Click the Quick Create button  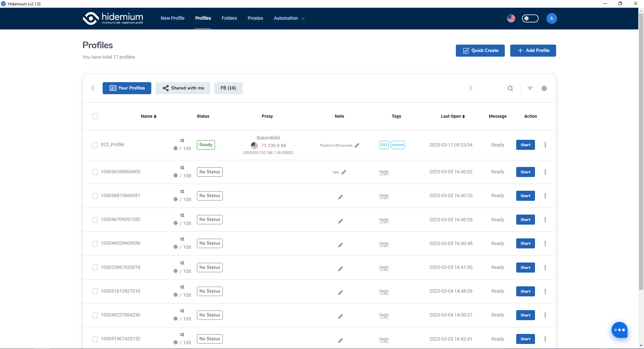click(480, 51)
